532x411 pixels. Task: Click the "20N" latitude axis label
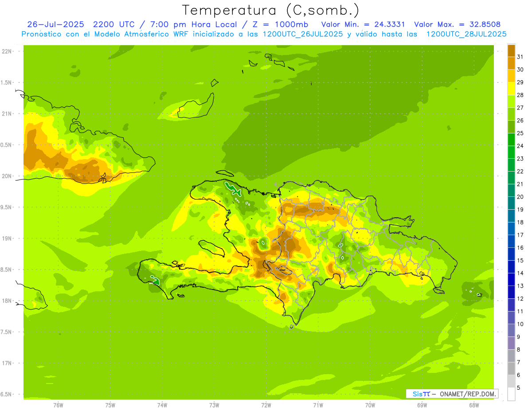pyautogui.click(x=7, y=176)
